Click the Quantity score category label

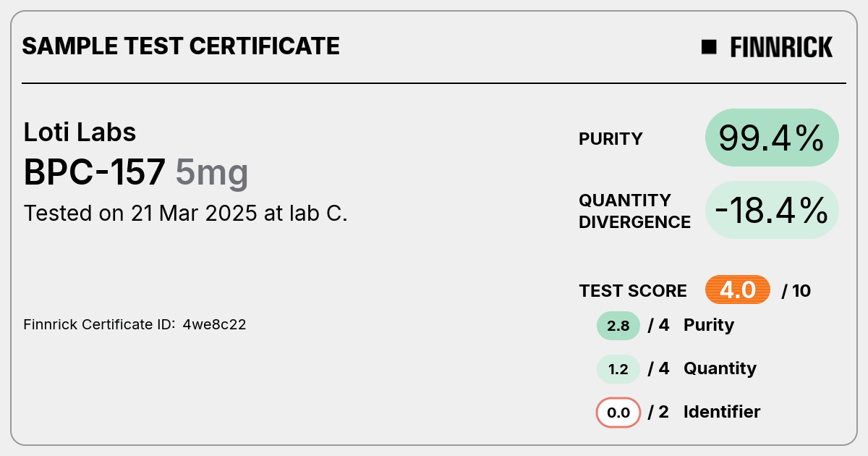click(720, 369)
